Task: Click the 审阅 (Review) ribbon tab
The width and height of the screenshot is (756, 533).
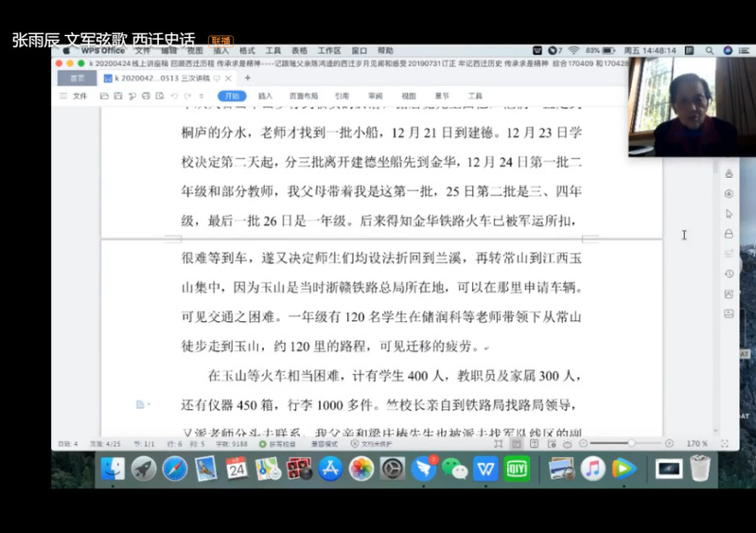Action: (376, 96)
